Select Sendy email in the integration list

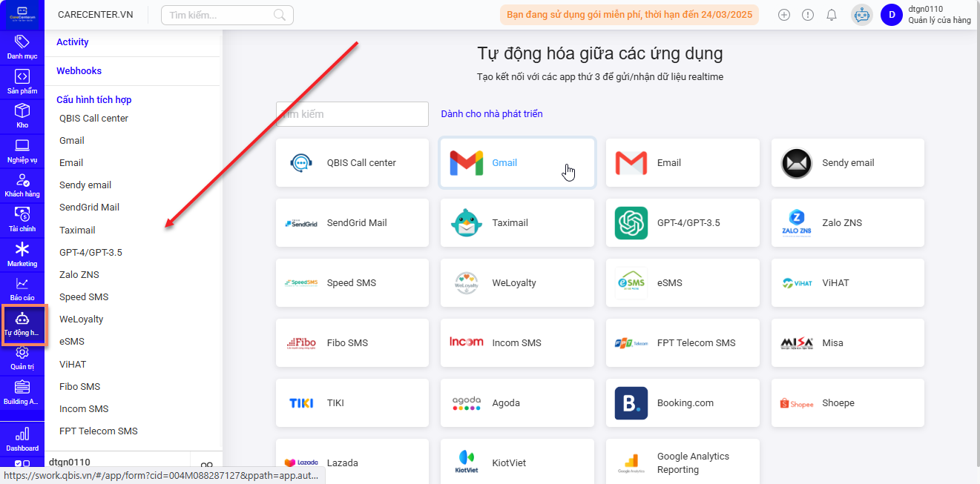[85, 185]
